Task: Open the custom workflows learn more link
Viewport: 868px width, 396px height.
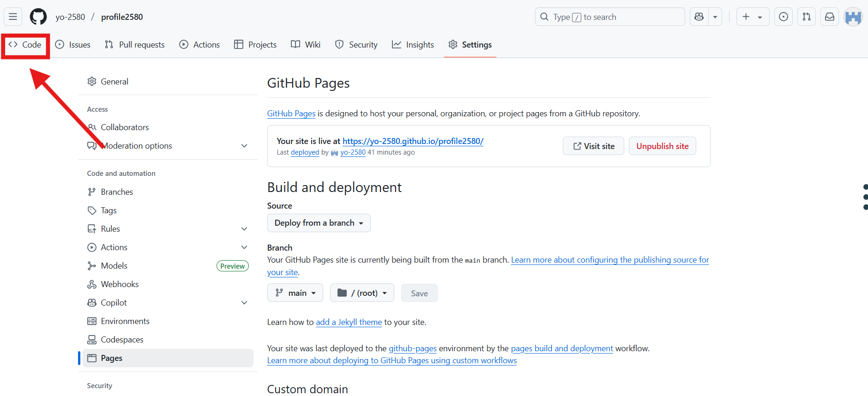Action: 392,360
